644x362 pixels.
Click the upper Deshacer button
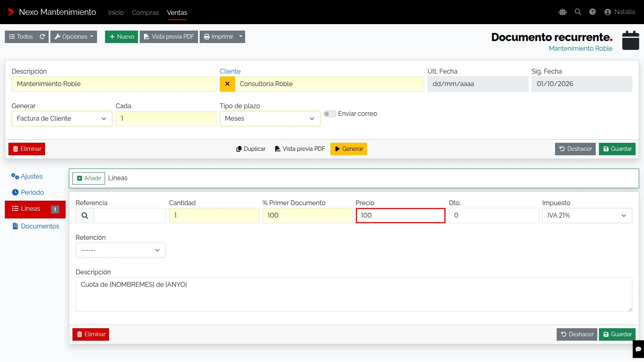(x=575, y=149)
